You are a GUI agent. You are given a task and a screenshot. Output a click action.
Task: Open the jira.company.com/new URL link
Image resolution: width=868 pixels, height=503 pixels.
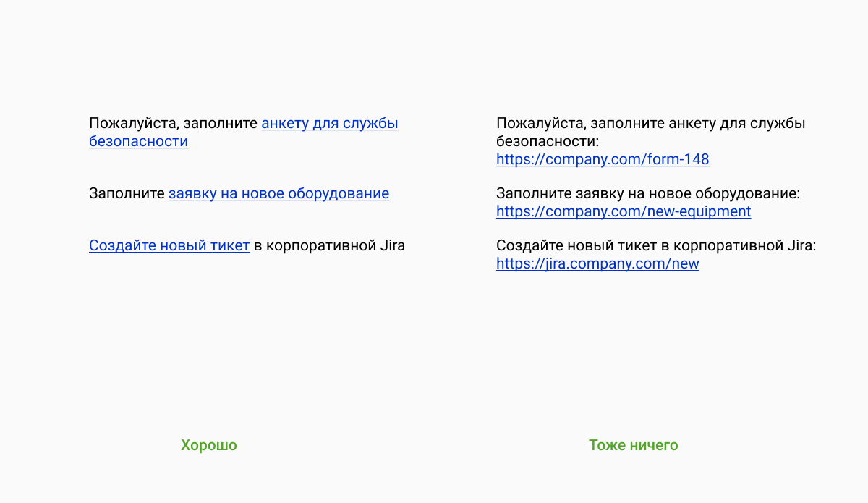(597, 264)
